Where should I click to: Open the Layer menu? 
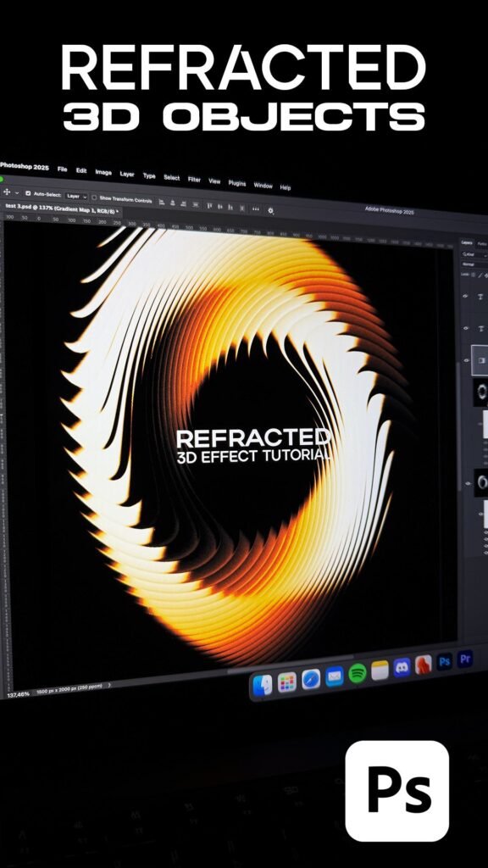click(x=127, y=174)
